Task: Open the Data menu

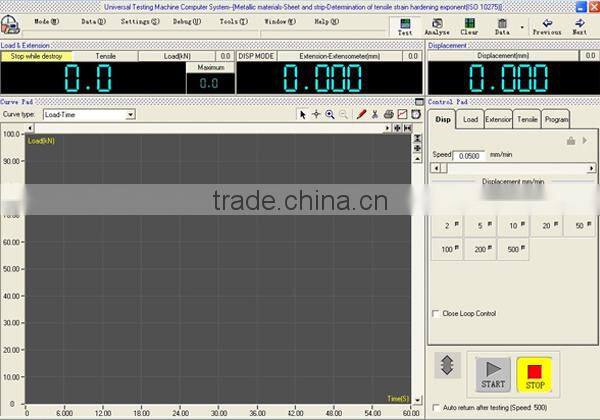Action: click(x=93, y=22)
